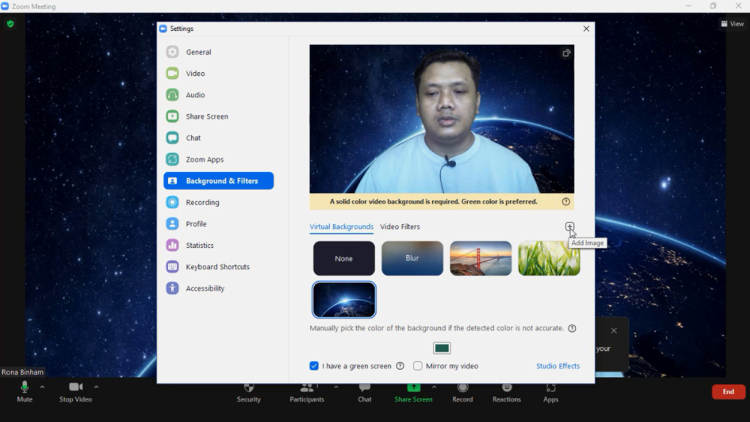Click the Add Image plus icon
Image resolution: width=750 pixels, height=422 pixels.
(569, 226)
